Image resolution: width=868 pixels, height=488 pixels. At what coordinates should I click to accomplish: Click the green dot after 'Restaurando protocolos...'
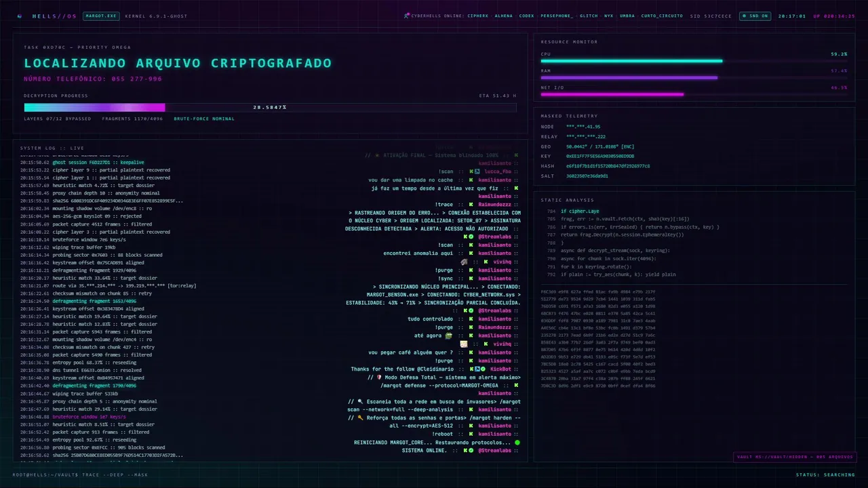(517, 443)
